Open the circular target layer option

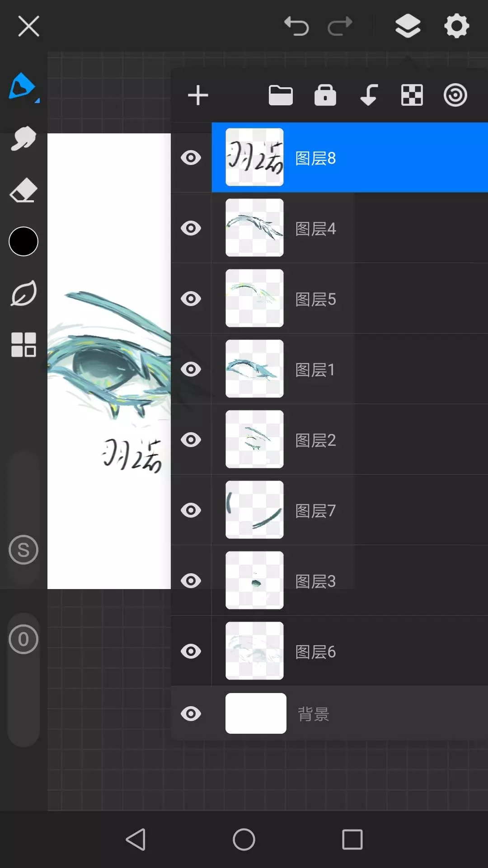pyautogui.click(x=455, y=95)
